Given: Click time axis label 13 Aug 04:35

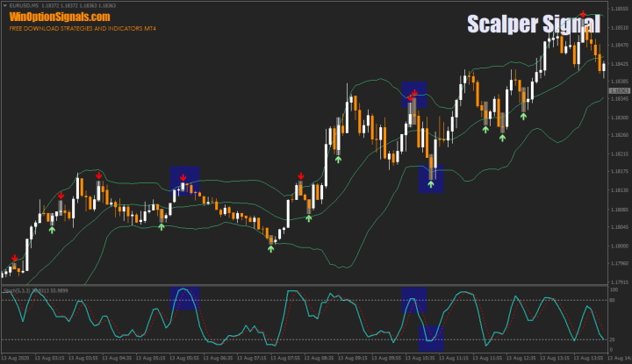Looking at the screenshot, I should [118, 358].
